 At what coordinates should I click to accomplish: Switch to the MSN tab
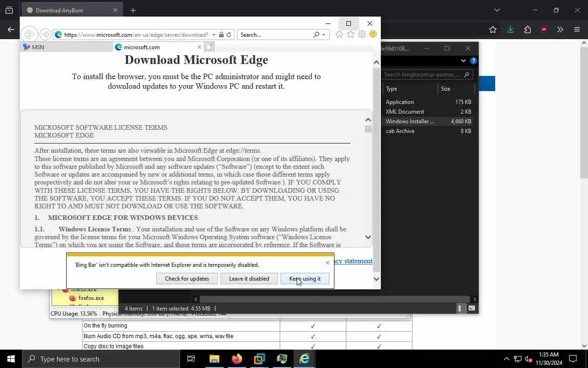tap(67, 47)
